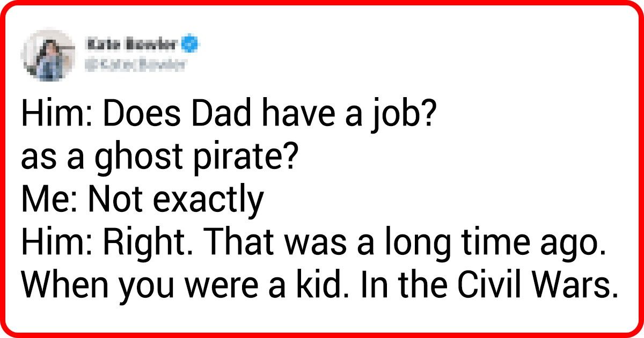This screenshot has width=644, height=338.
Task: Click the line 'Me: Not exactly'
Action: tap(143, 200)
